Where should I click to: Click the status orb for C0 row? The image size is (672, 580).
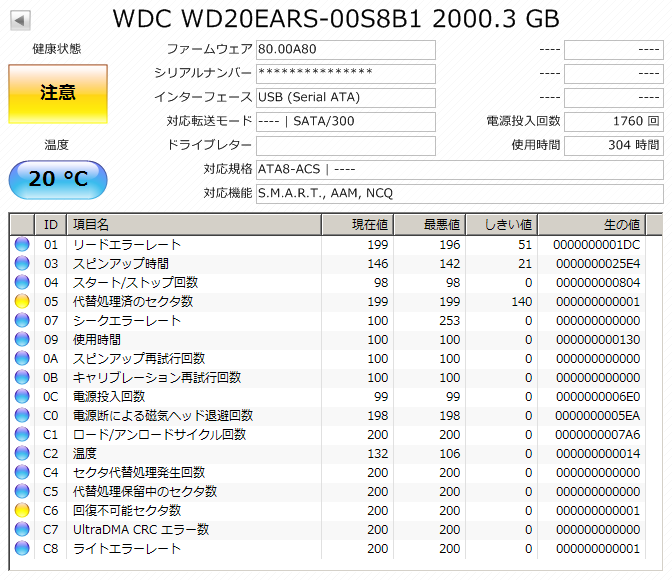tap(22, 415)
